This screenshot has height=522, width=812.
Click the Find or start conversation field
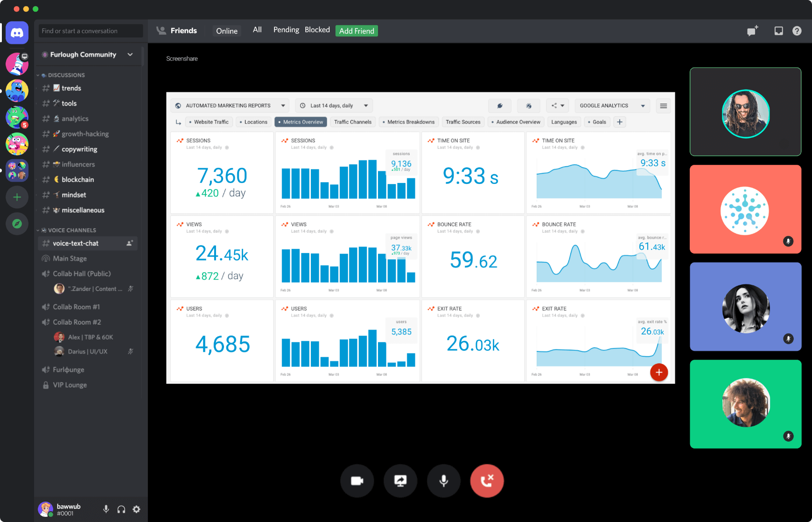91,31
